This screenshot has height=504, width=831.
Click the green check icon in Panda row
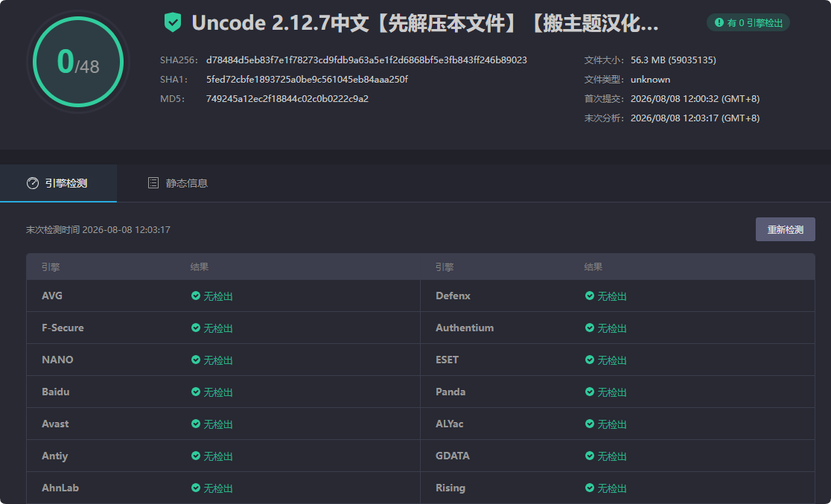coord(589,392)
